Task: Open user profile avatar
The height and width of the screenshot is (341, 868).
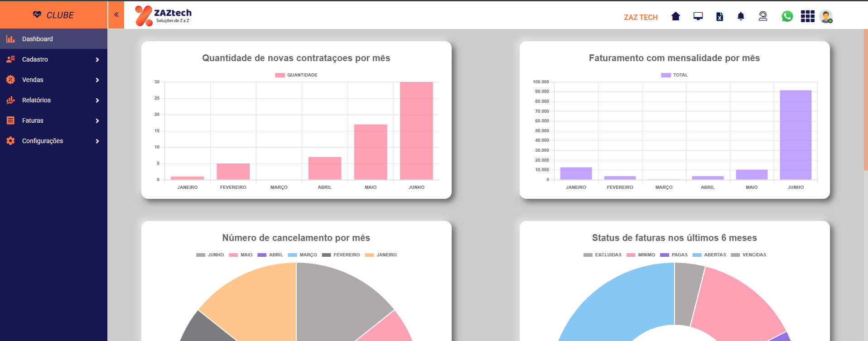Action: click(x=826, y=16)
